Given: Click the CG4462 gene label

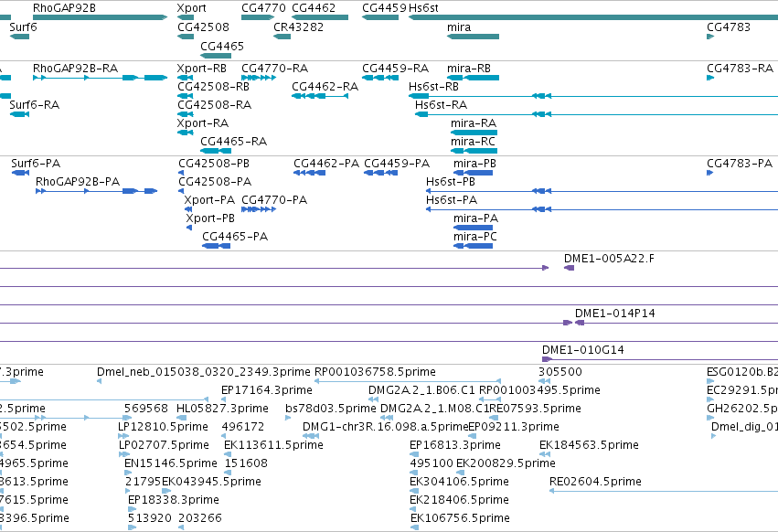Looking at the screenshot, I should pos(314,8).
